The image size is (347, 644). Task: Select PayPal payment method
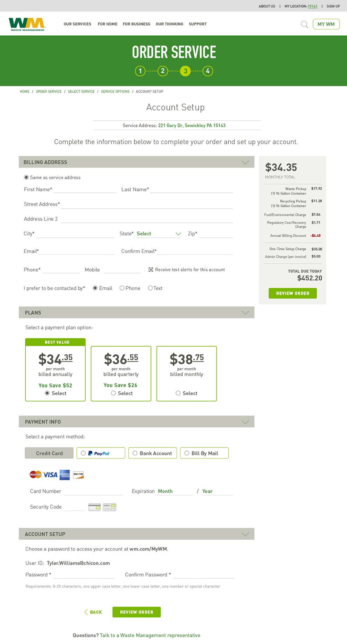101,453
